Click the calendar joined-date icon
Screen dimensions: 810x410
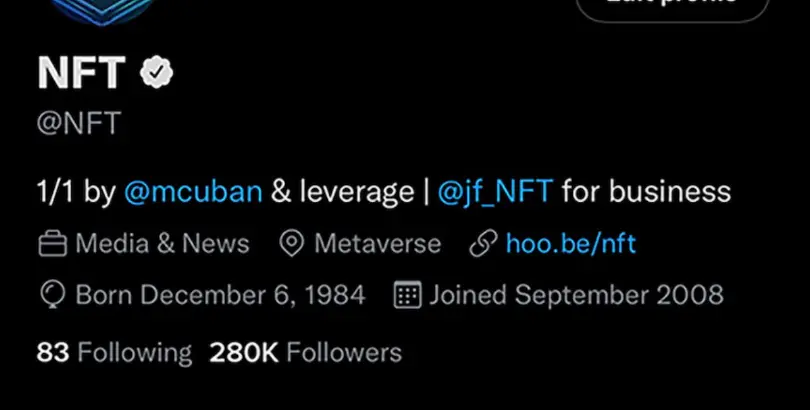tap(408, 295)
